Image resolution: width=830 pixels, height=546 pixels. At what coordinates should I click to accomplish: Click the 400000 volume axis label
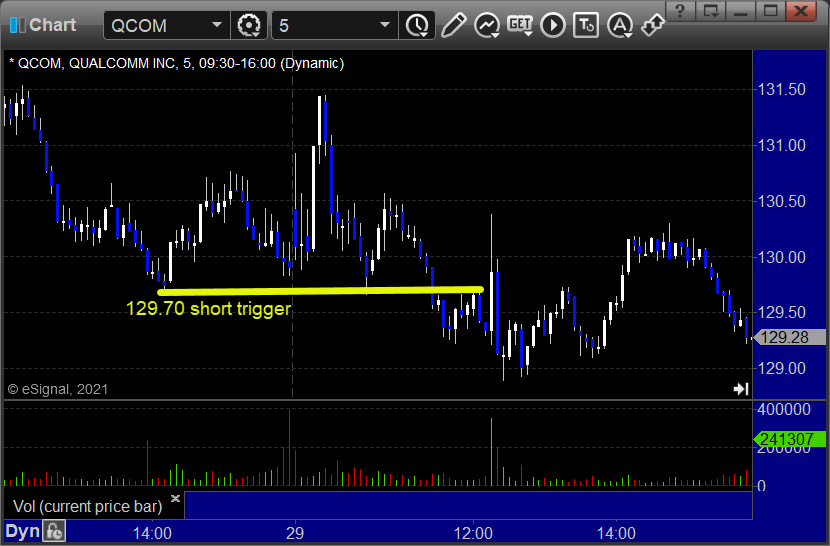click(x=784, y=409)
